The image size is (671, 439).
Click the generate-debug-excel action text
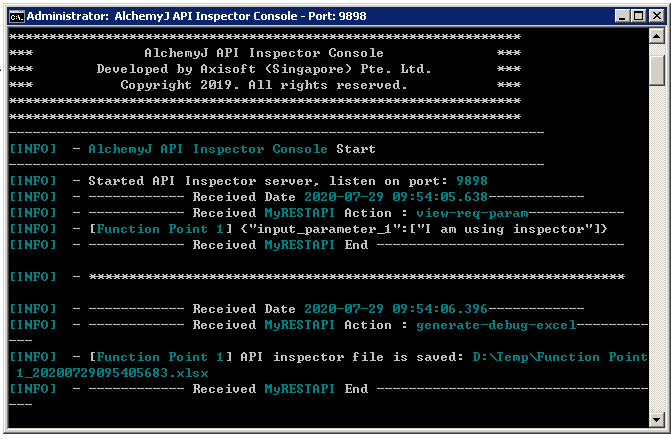point(496,325)
